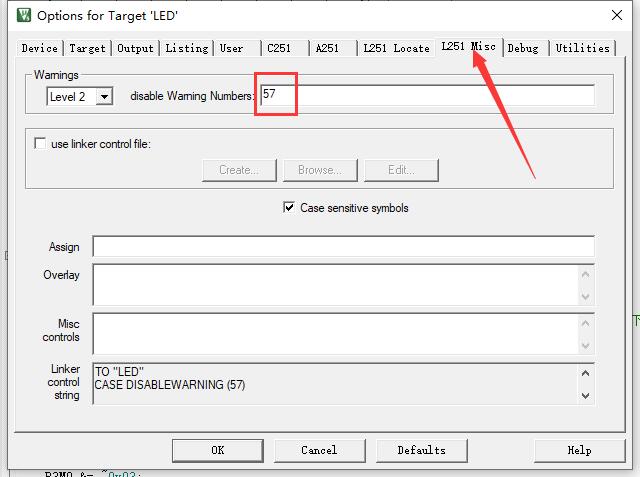Click the Misc controls box's down scroll arrow
Screen dimensions: 640x477
[586, 346]
